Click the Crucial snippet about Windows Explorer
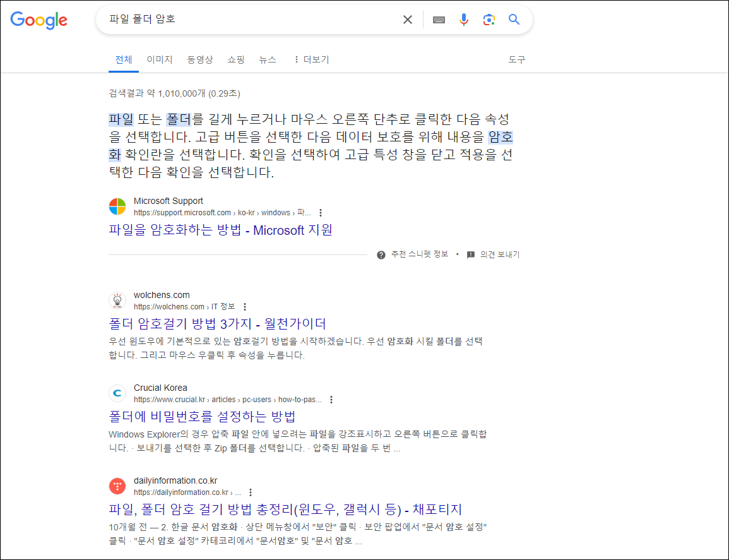Viewport: 729px width, 560px height. pyautogui.click(x=297, y=441)
